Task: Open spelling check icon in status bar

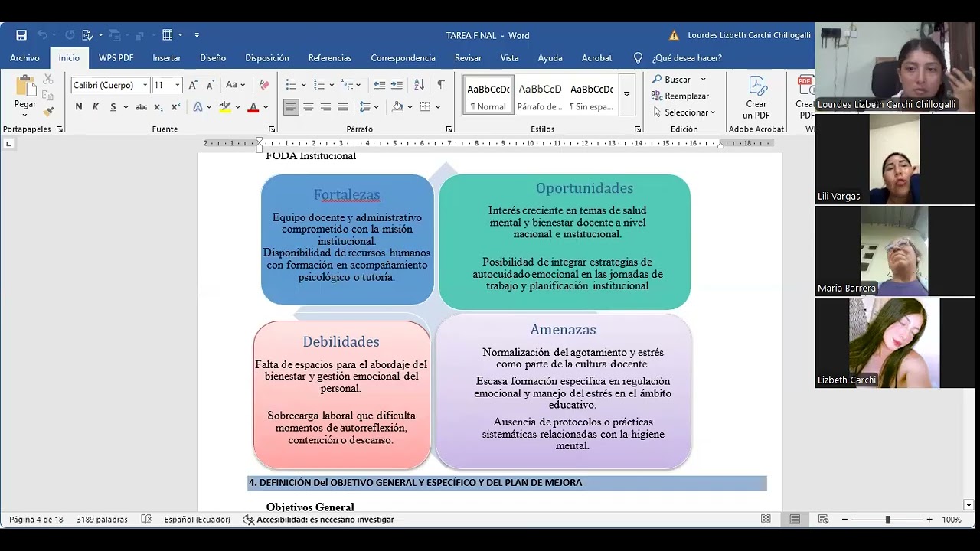Action: coord(146,520)
